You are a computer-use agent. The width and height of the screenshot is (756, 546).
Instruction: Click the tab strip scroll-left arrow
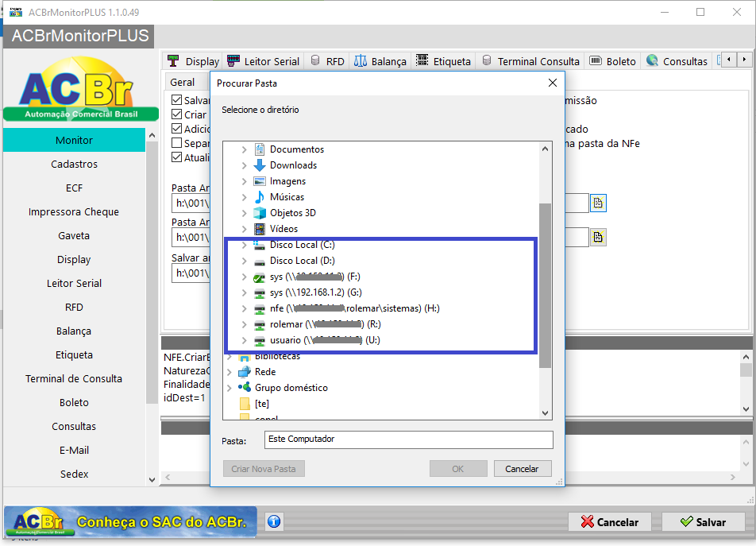729,60
